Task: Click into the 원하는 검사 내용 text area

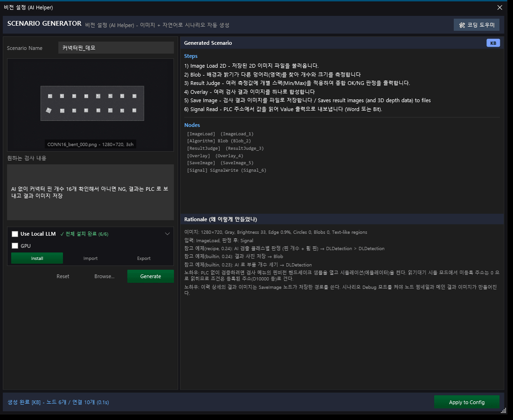Action: point(90,192)
